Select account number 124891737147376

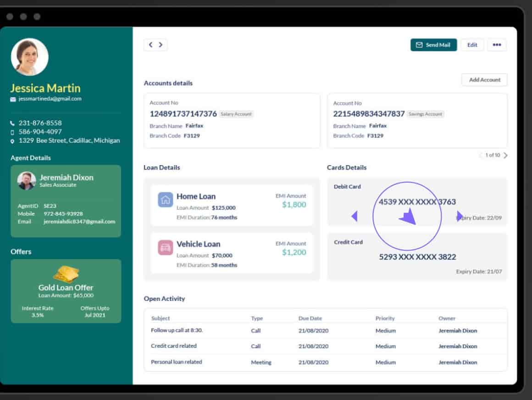point(183,114)
